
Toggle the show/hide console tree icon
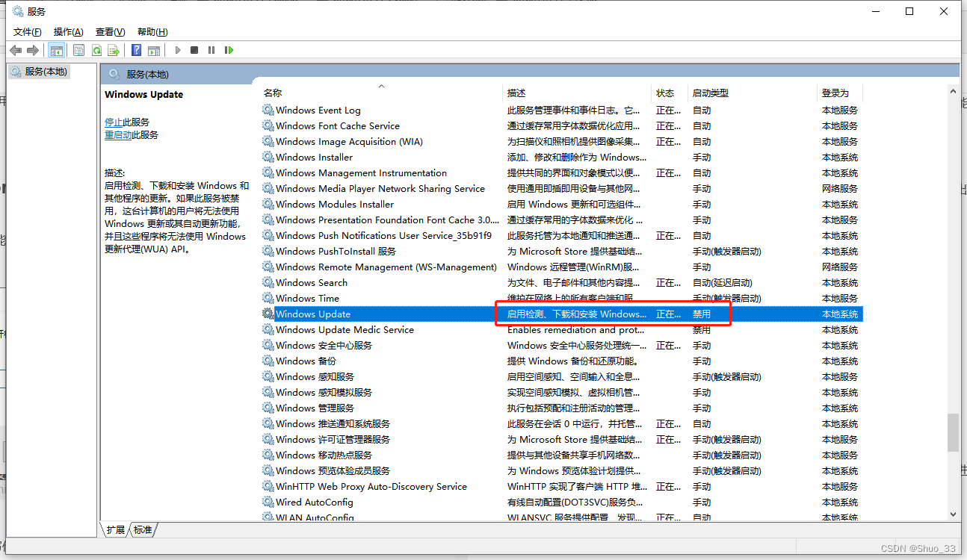[56, 50]
